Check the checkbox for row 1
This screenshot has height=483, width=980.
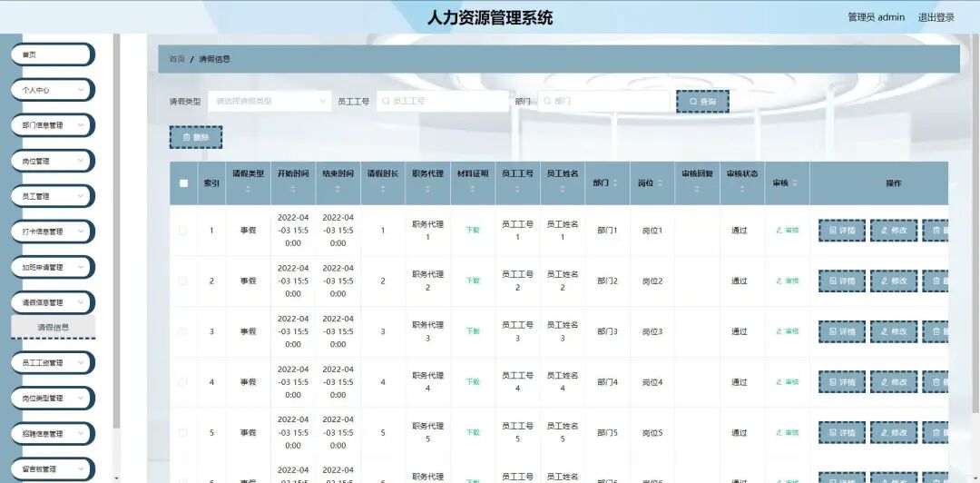click(x=183, y=231)
